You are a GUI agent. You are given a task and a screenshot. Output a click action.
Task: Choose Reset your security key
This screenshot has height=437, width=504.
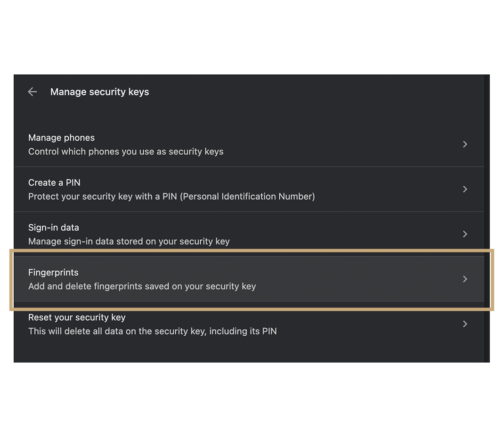tap(77, 317)
